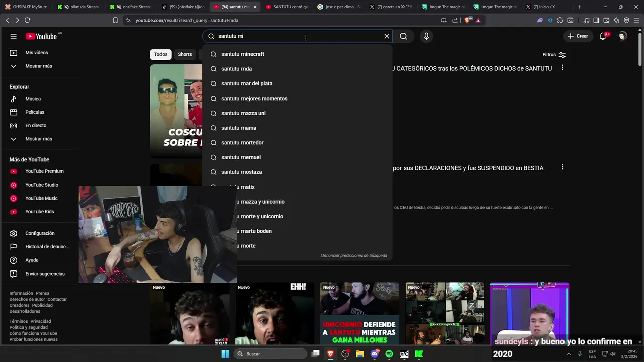Click the Prensa footer link
Screen dimensions: 644x362
tap(42, 293)
